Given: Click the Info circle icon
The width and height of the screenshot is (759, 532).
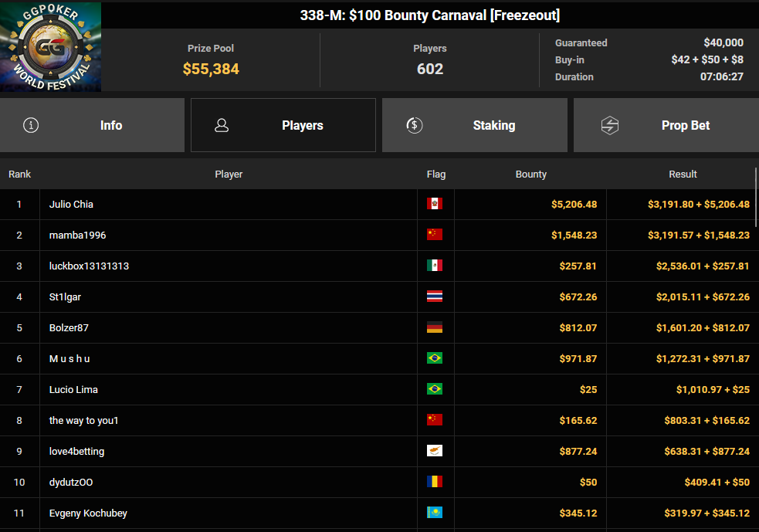Looking at the screenshot, I should tap(31, 125).
